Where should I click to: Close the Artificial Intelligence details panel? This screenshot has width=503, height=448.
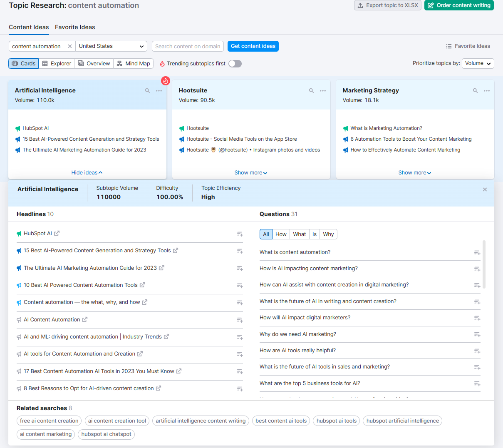[485, 189]
